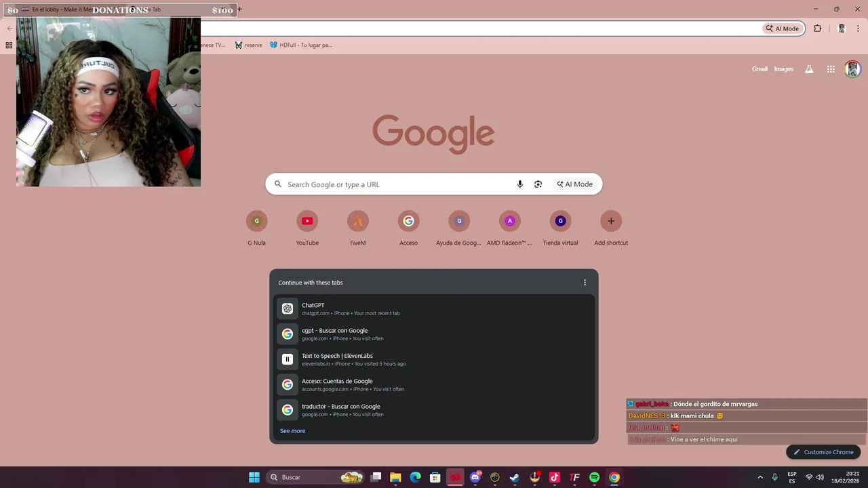Click the taskbar Buscar search box

coord(315,477)
